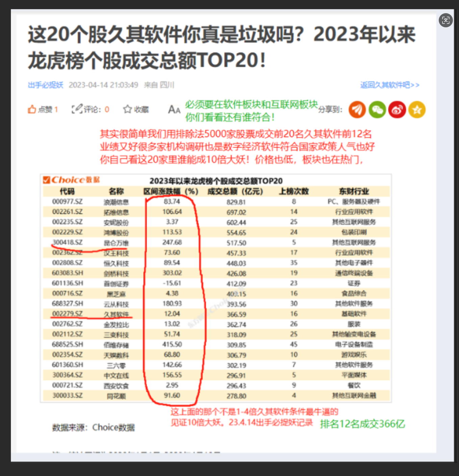Click the thumbs-up like icon
Screen dimensions: 459x476
pyautogui.click(x=32, y=109)
